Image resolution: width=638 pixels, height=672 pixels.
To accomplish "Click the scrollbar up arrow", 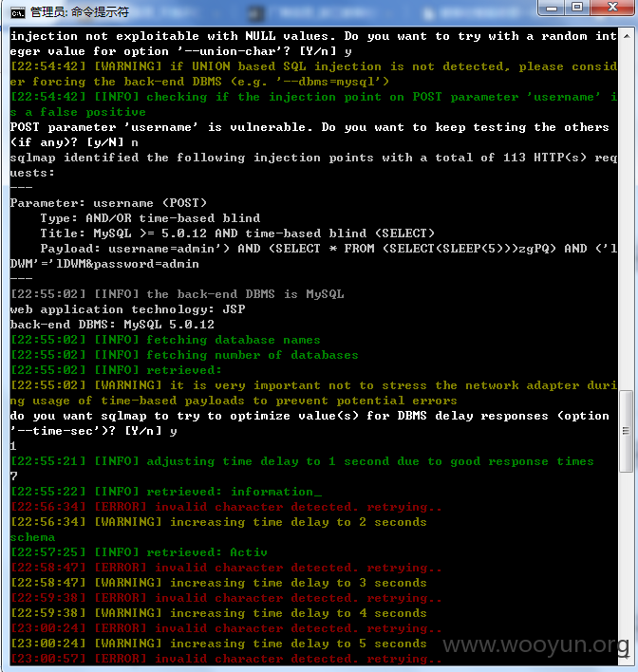I will pyautogui.click(x=627, y=36).
